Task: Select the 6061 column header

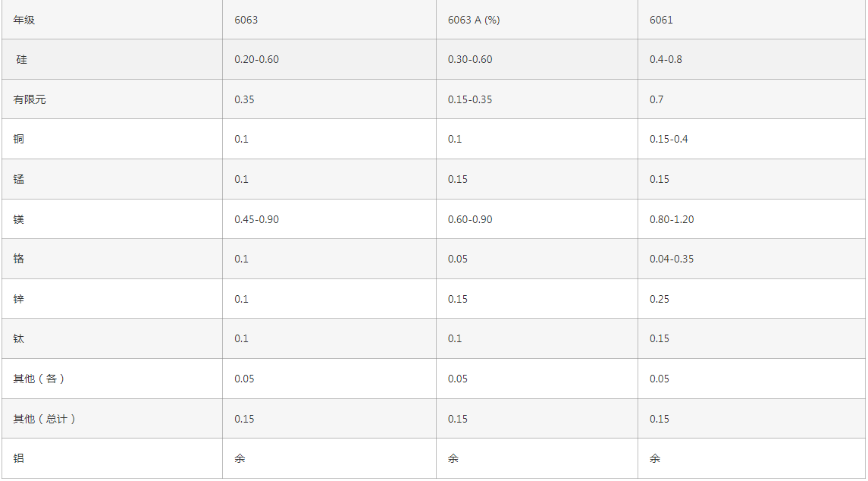Action: coord(661,20)
